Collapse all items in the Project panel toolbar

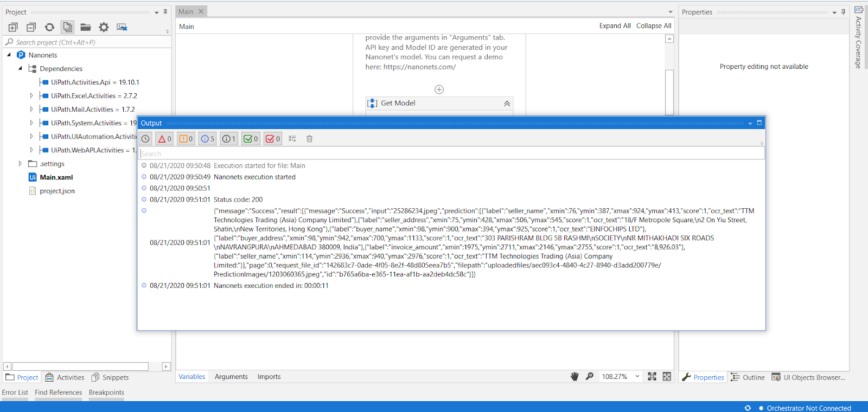(x=31, y=27)
